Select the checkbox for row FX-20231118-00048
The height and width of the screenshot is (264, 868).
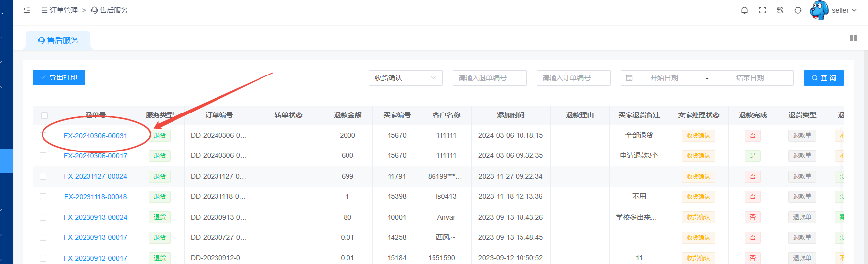[x=43, y=197]
